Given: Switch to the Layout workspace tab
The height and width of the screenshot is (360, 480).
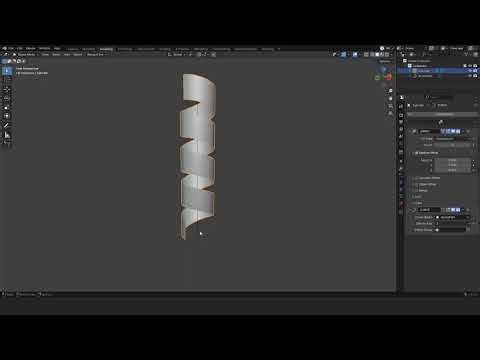Looking at the screenshot, I should coord(72,49).
